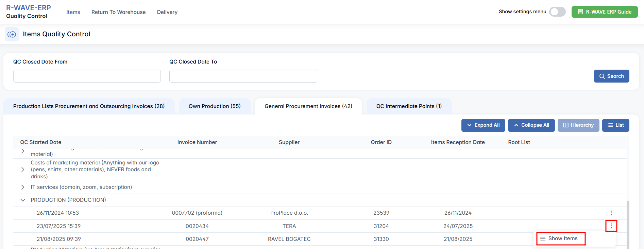Image resolution: width=644 pixels, height=249 pixels.
Task: Click the Search button with magnifier icon
Action: [x=611, y=76]
